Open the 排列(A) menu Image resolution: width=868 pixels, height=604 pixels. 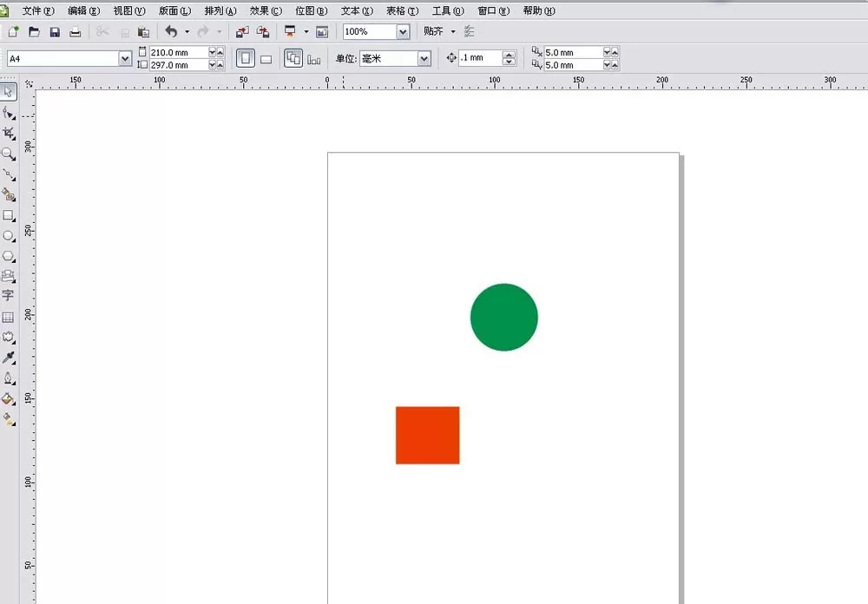tap(220, 10)
